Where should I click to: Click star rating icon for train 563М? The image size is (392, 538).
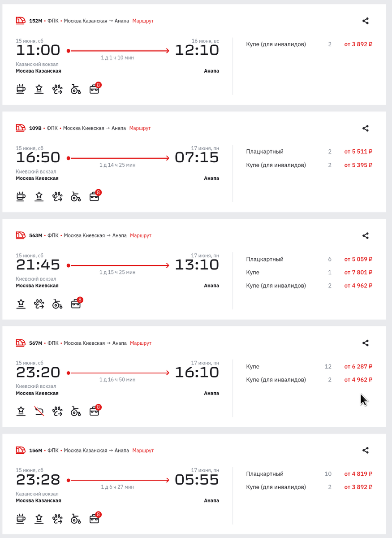click(x=21, y=304)
